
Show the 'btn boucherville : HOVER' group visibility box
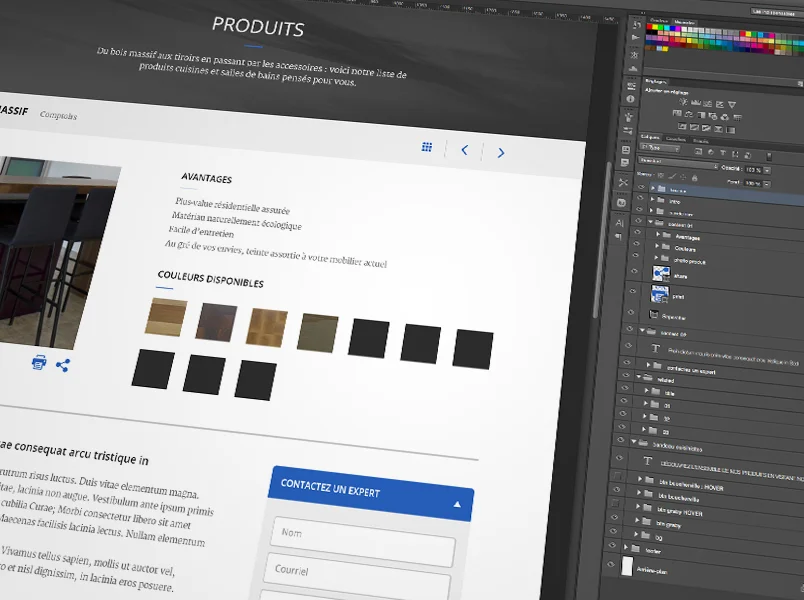pos(618,476)
